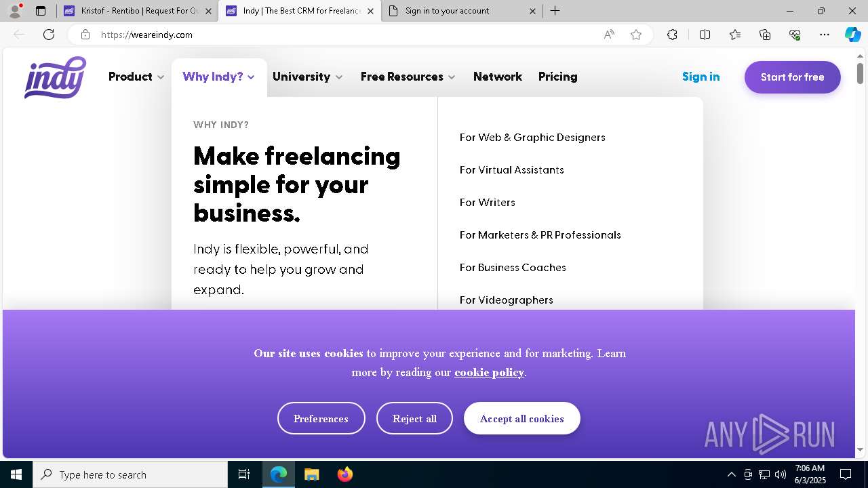Open For Business Coaches link
This screenshot has width=868, height=488.
513,267
